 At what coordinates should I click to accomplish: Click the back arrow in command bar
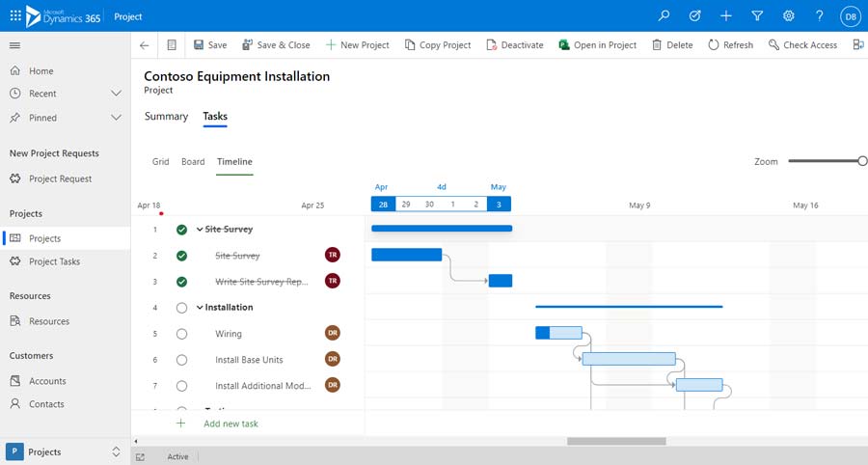tap(145, 45)
